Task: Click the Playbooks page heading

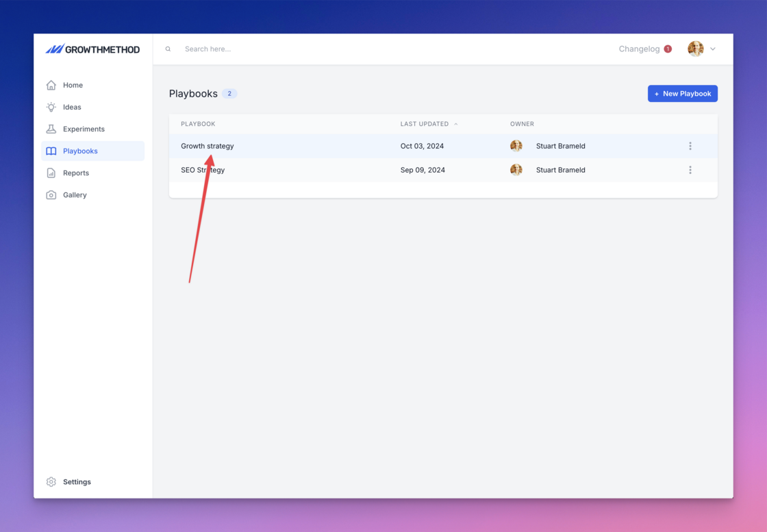Action: [x=193, y=93]
